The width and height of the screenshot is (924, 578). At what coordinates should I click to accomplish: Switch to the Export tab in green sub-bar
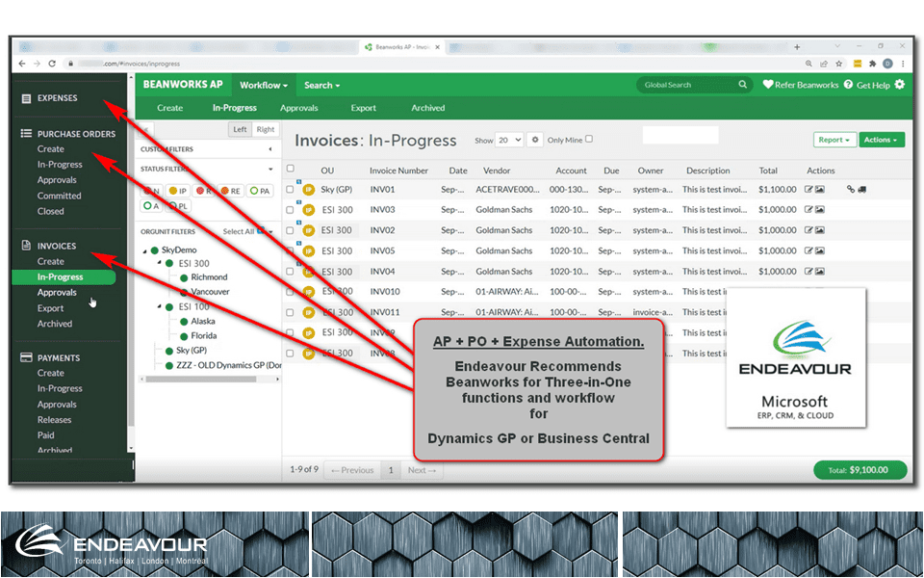click(363, 108)
